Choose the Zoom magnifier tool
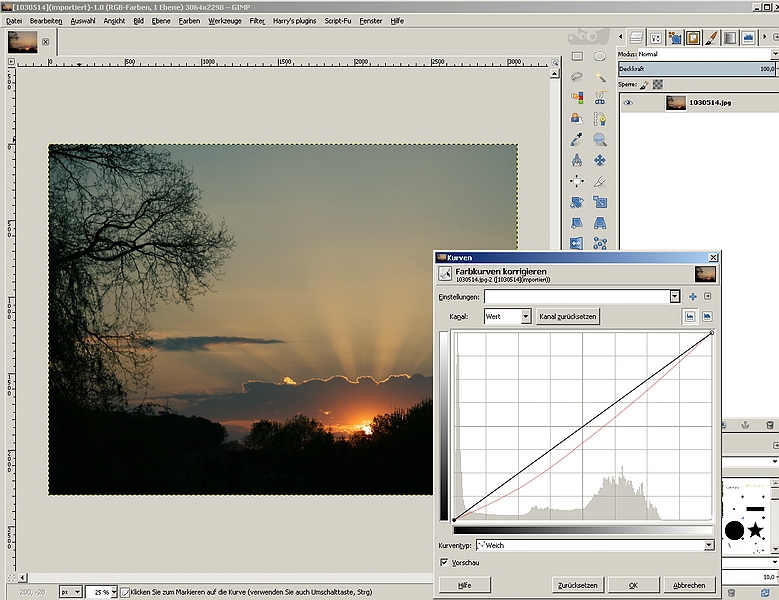 (600, 140)
